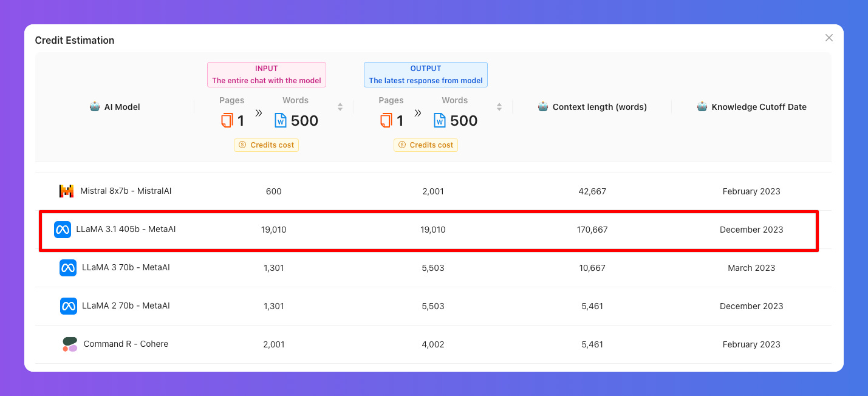Click the input Words document icon
This screenshot has width=868, height=396.
pyautogui.click(x=281, y=120)
